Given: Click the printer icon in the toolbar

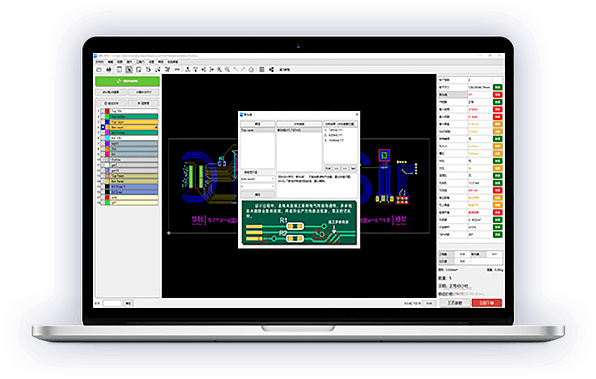Looking at the screenshot, I should 109,70.
